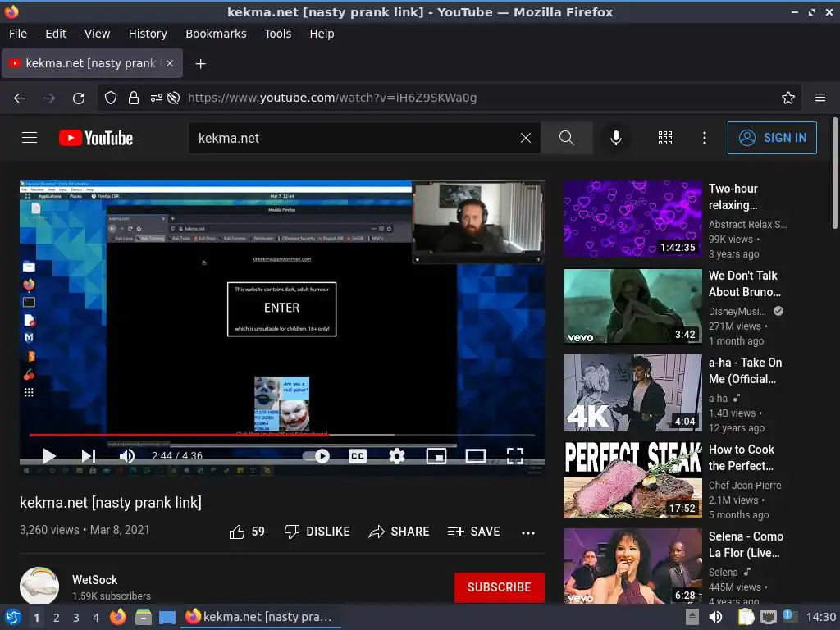Click the browser back arrow
Viewport: 840px width, 630px height.
pos(20,98)
